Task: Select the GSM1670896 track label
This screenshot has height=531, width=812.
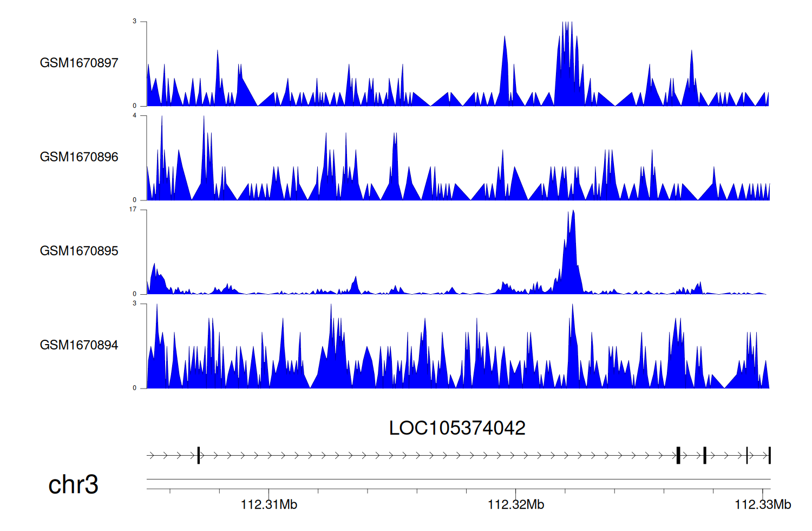Action: 79,157
